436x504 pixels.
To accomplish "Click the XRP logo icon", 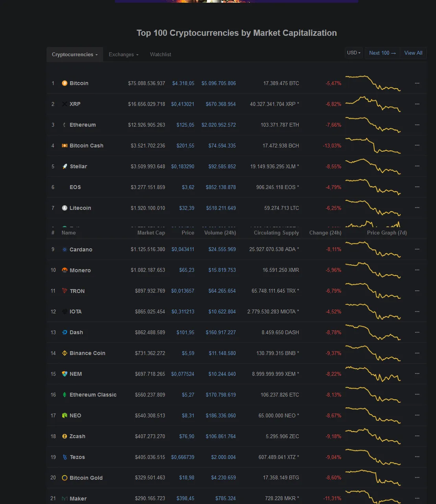I will pos(65,104).
